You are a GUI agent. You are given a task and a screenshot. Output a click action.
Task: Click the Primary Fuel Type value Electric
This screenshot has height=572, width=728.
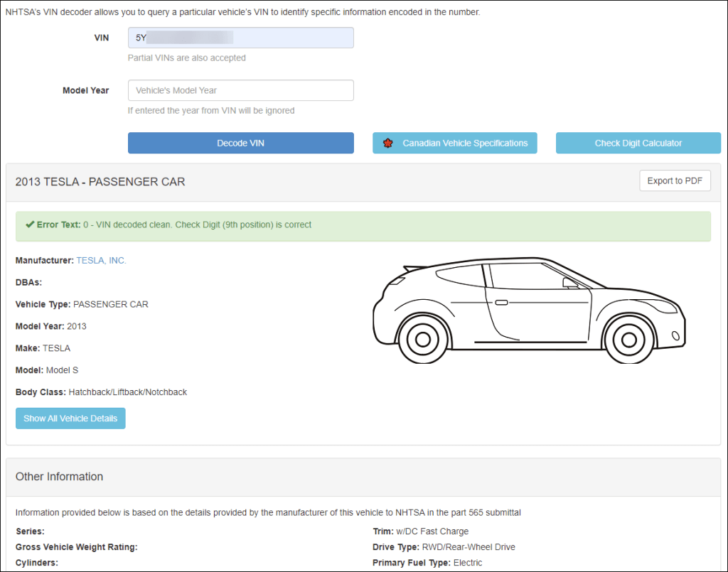(468, 563)
